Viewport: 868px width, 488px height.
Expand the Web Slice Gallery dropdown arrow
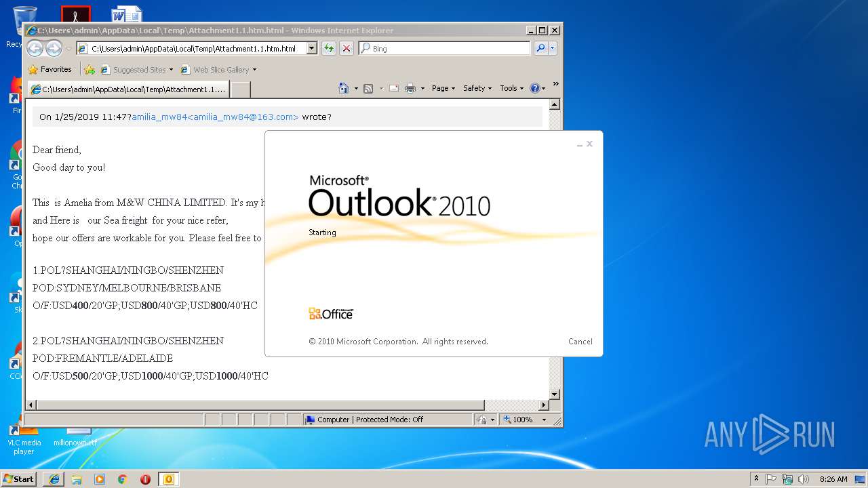coord(254,69)
